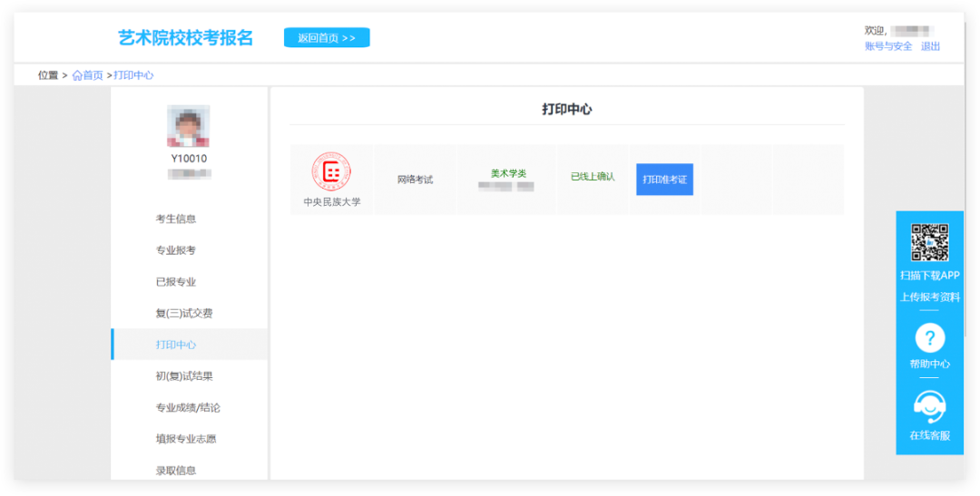Open 复(三)试交费 sidebar item

point(190,313)
